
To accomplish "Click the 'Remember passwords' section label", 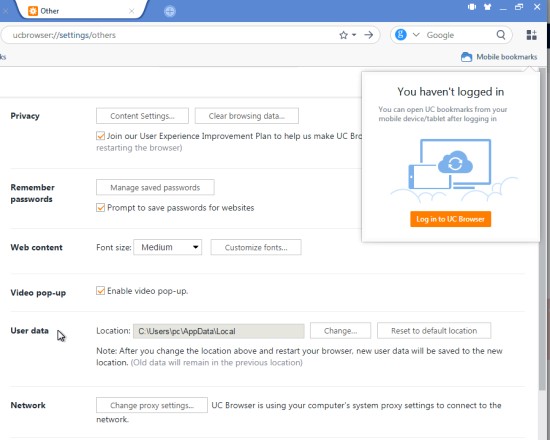I will [33, 193].
